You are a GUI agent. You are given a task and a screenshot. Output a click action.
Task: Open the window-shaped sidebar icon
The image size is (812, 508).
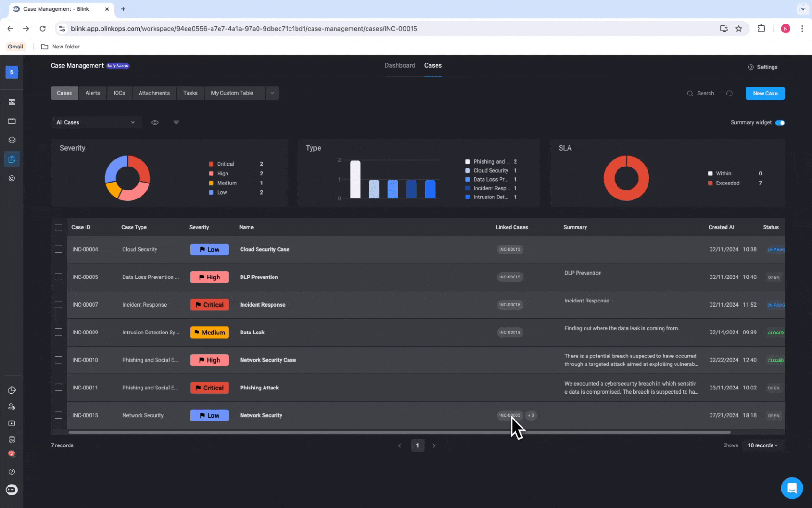(x=12, y=121)
